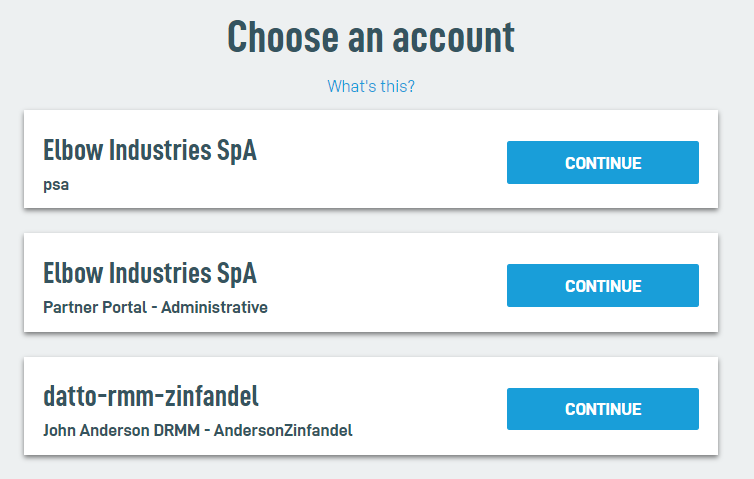Click the "Choose an account" page heading

[371, 36]
